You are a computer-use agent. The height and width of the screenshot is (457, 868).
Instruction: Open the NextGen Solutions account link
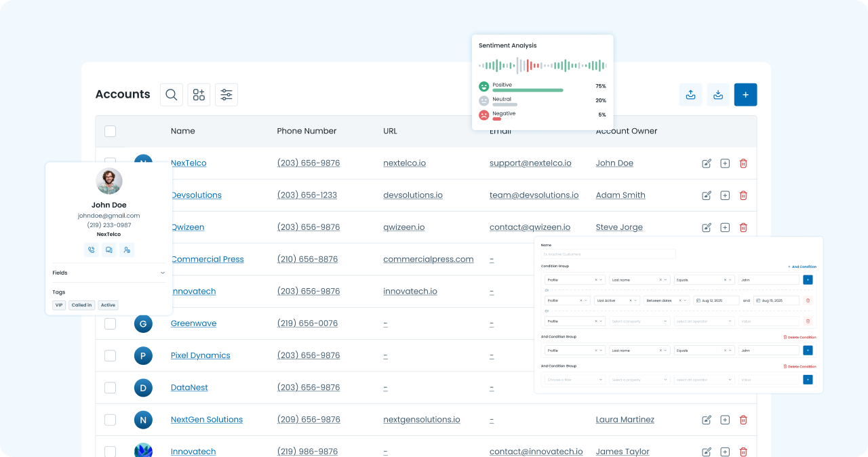point(206,420)
